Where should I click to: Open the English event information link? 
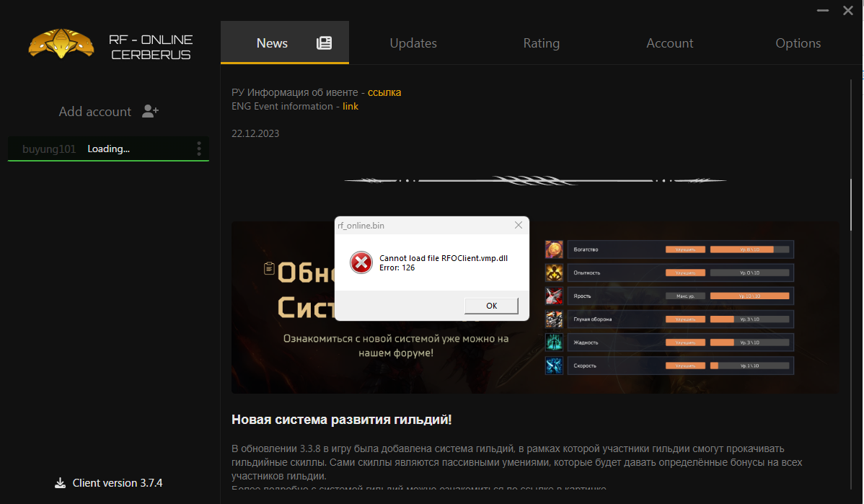point(351,106)
